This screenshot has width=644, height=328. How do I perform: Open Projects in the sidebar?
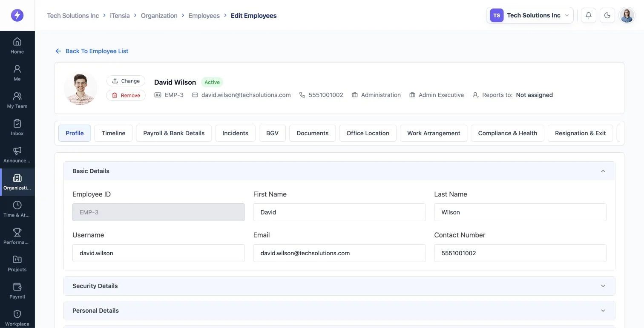coord(17,263)
